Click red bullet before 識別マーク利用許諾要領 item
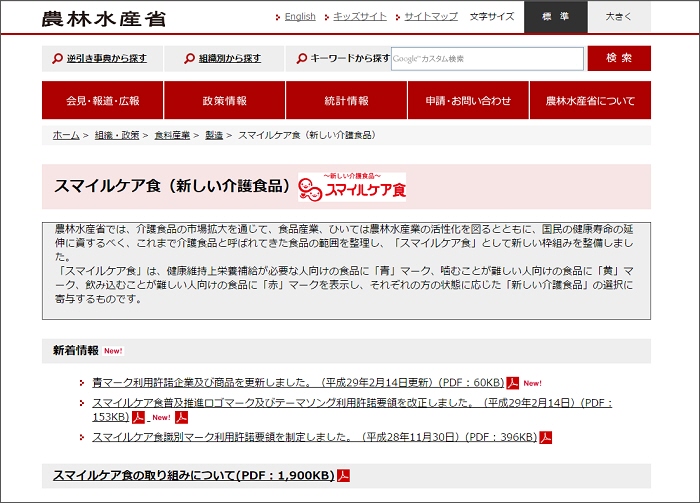The height and width of the screenshot is (503, 700). 82,437
